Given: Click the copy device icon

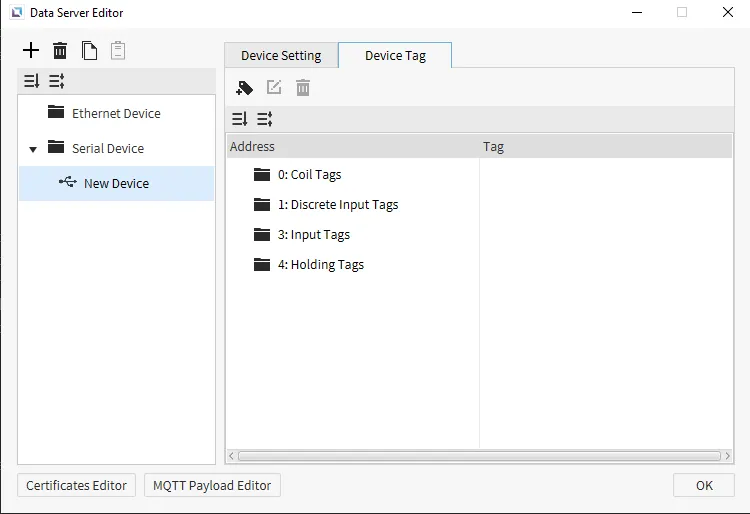Looking at the screenshot, I should 89,51.
